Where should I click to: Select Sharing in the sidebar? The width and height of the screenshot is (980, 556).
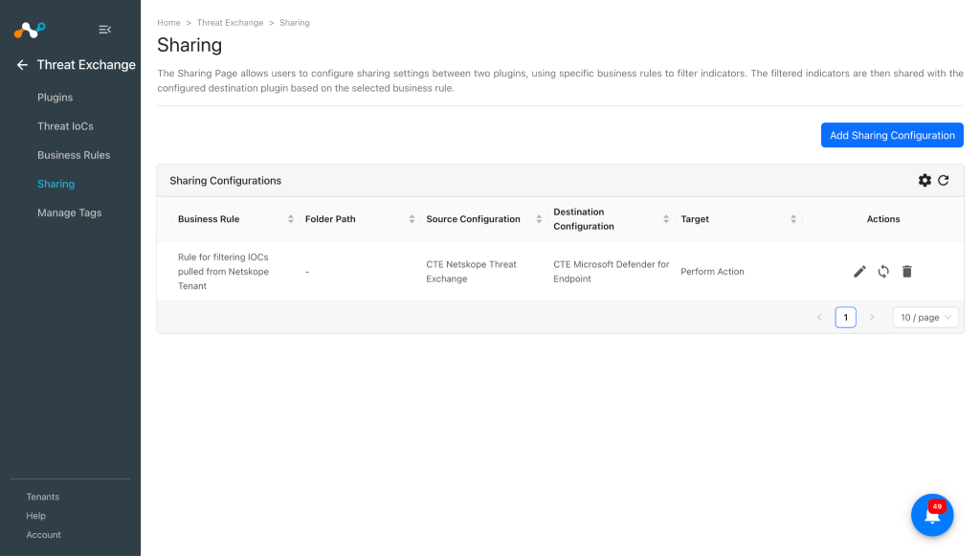[56, 184]
